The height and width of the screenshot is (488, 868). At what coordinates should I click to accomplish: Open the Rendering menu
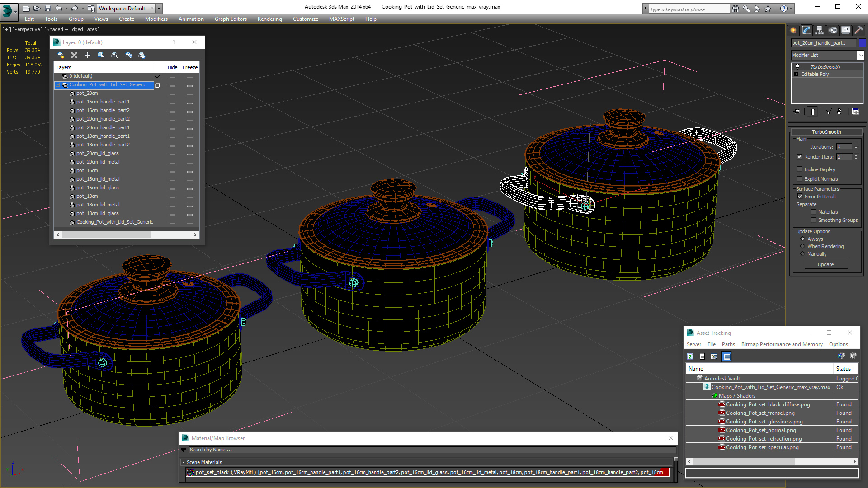click(269, 19)
